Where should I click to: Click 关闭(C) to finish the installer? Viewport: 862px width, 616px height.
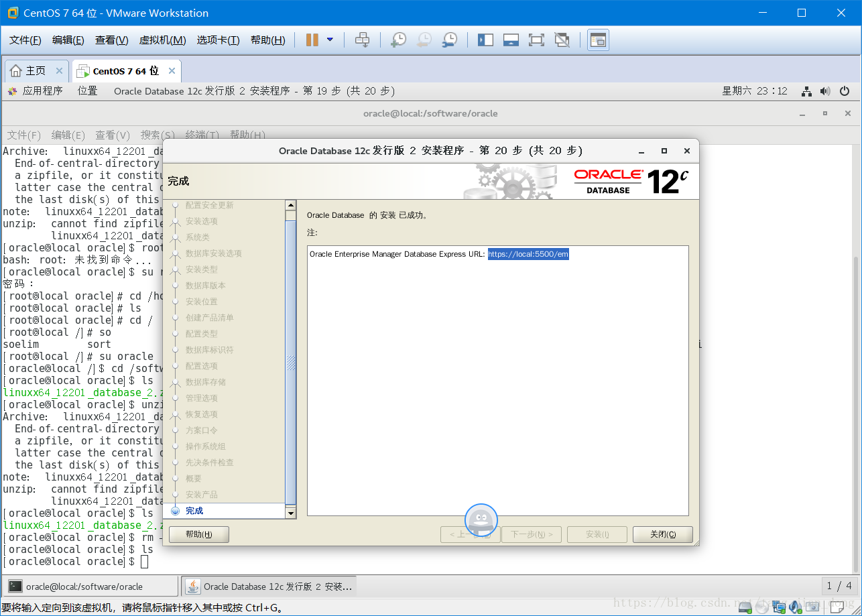pos(663,534)
